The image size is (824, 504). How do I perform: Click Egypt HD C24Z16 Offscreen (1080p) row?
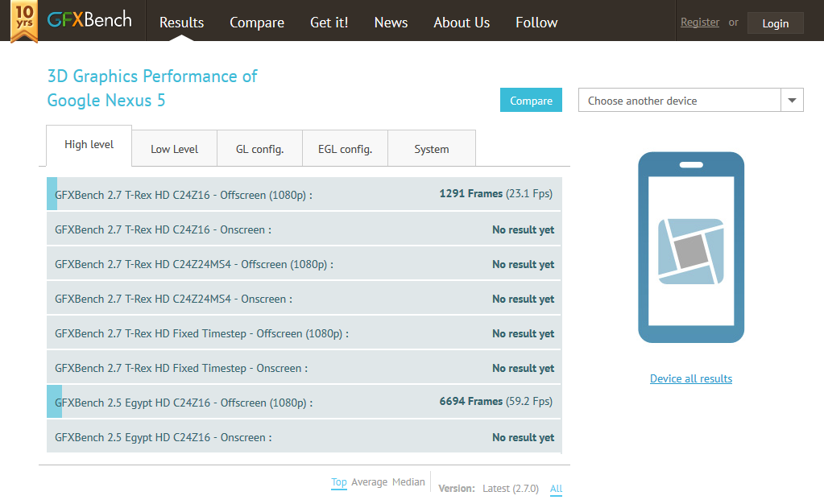point(304,402)
